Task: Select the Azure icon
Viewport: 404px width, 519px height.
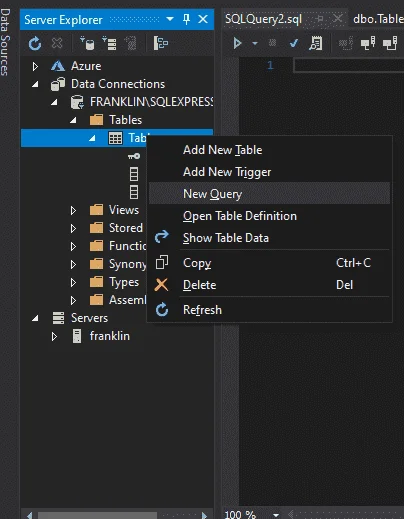Action: pos(58,66)
